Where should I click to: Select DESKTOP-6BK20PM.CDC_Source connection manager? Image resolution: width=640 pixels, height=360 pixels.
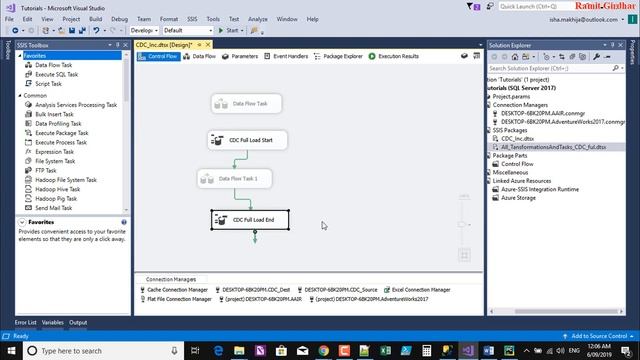[337, 290]
